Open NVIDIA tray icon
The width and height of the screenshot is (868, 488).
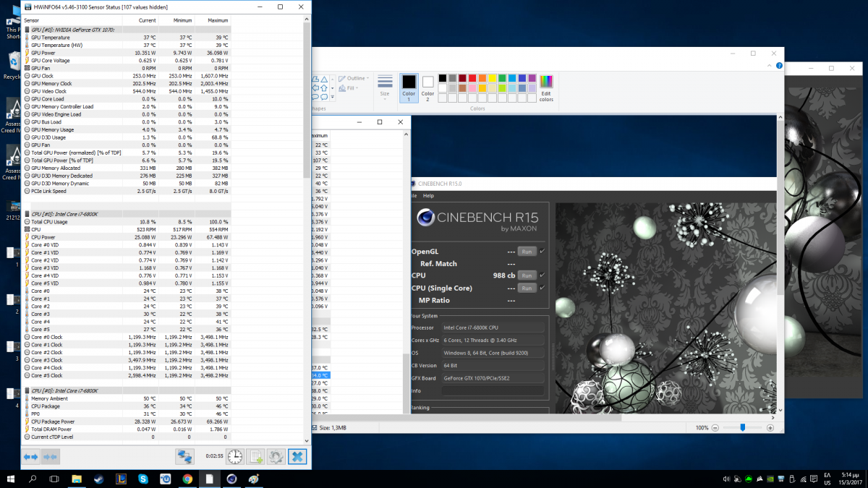[771, 479]
